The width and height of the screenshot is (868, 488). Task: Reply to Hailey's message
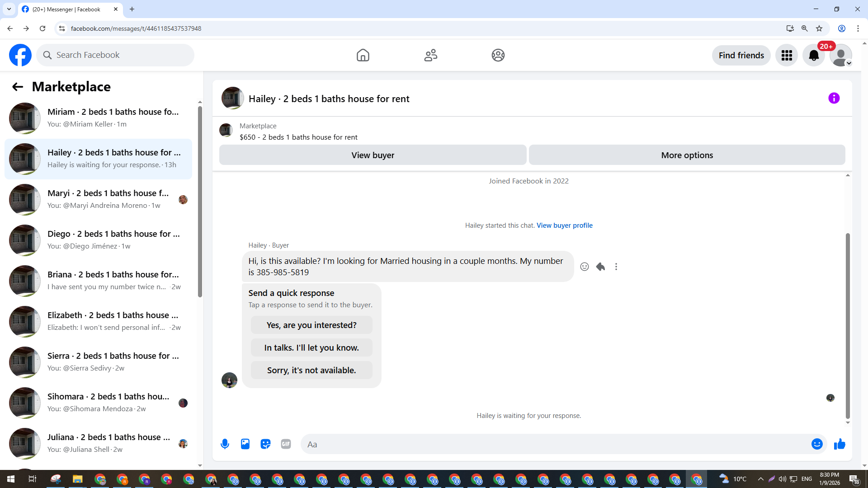(x=600, y=267)
